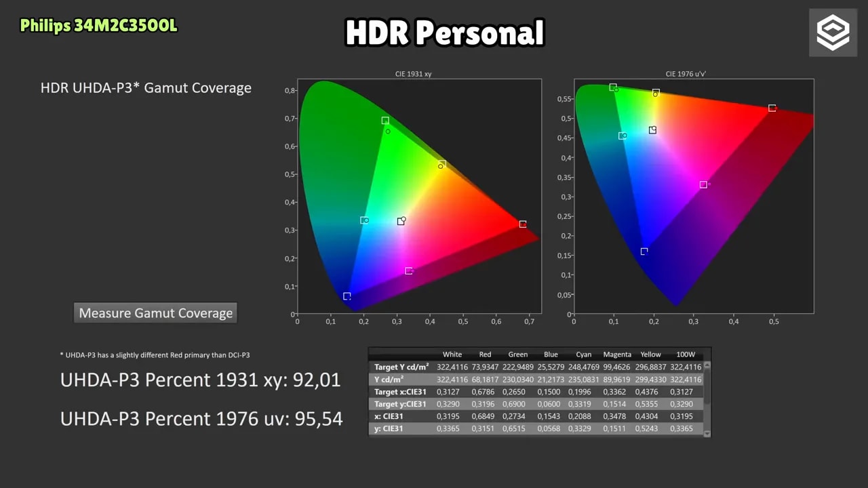The image size is (868, 488).
Task: Click the White column header
Action: click(452, 354)
